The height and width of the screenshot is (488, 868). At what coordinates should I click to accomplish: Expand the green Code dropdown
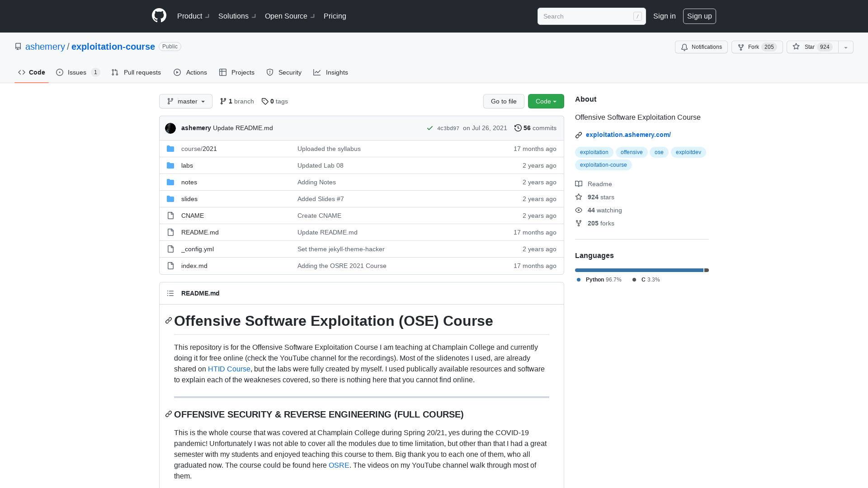point(546,101)
